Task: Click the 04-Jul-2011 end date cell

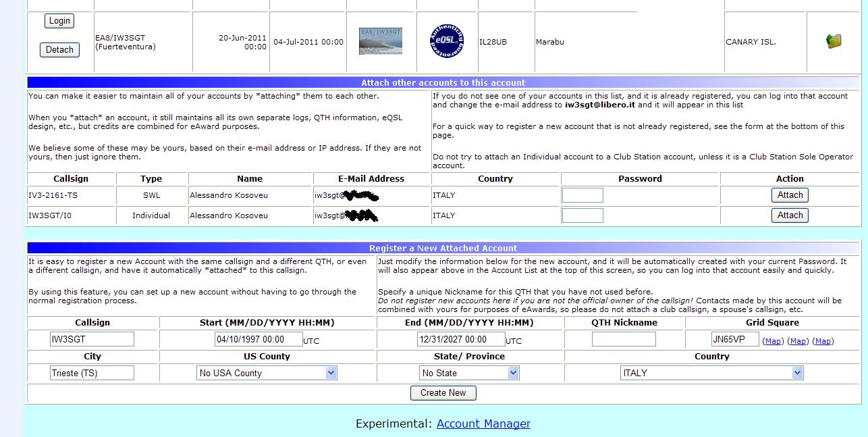Action: point(308,42)
